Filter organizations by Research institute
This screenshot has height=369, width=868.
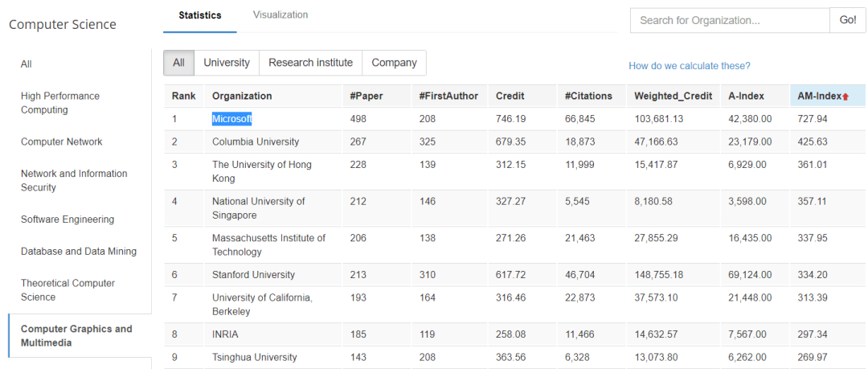coord(310,63)
